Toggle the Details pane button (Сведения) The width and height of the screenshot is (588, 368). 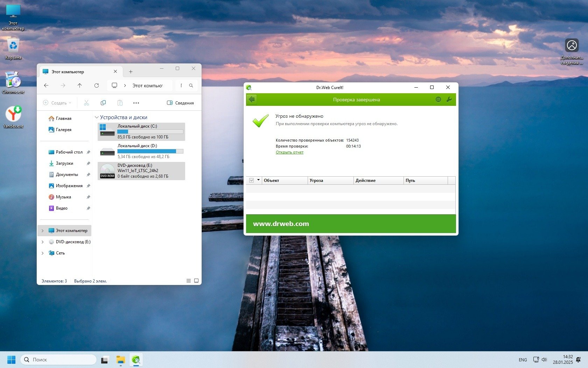tap(180, 103)
